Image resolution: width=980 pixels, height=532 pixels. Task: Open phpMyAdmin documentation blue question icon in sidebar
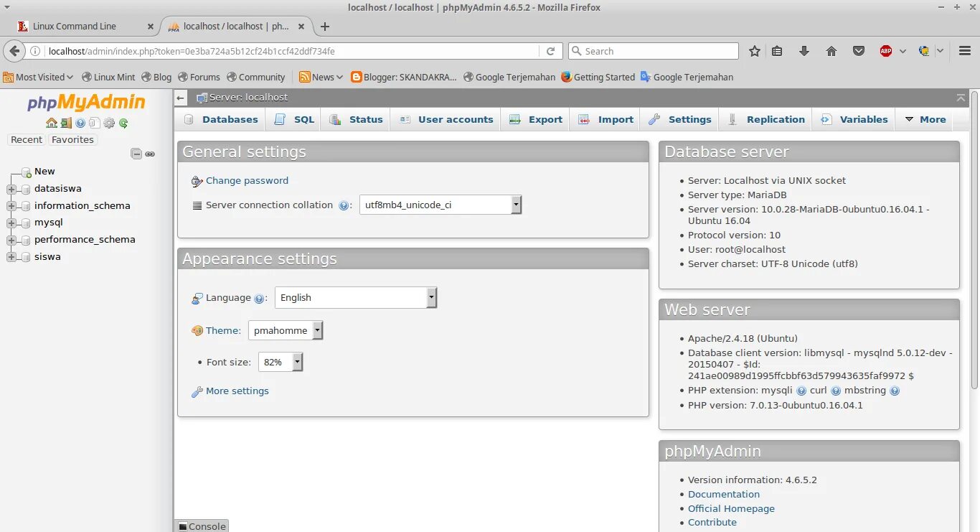80,123
